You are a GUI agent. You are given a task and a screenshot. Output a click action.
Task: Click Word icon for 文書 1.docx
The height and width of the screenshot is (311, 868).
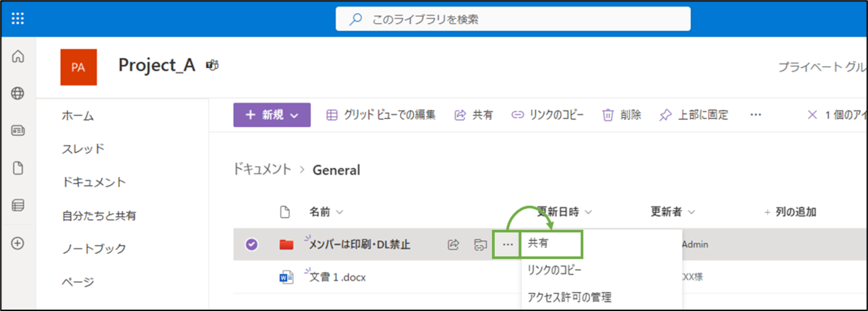[286, 278]
